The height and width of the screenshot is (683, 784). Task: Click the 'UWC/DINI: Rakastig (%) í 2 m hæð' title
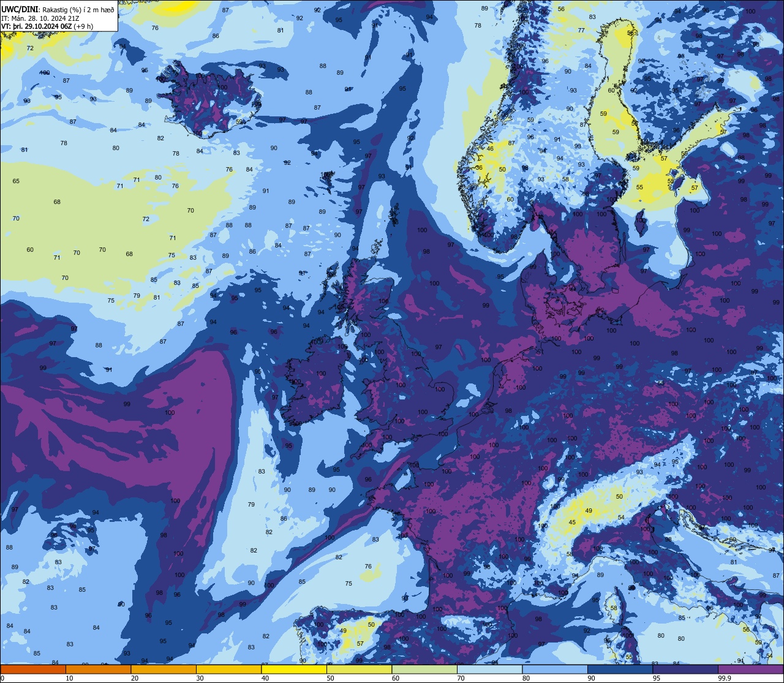point(58,9)
